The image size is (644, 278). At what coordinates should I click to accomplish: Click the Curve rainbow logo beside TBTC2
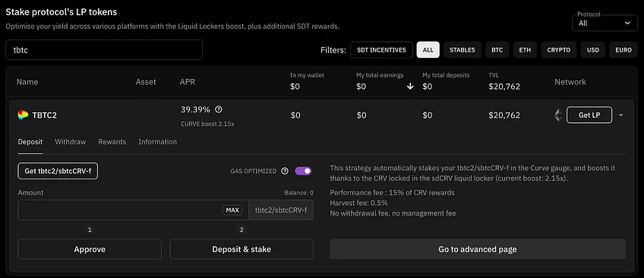click(23, 115)
